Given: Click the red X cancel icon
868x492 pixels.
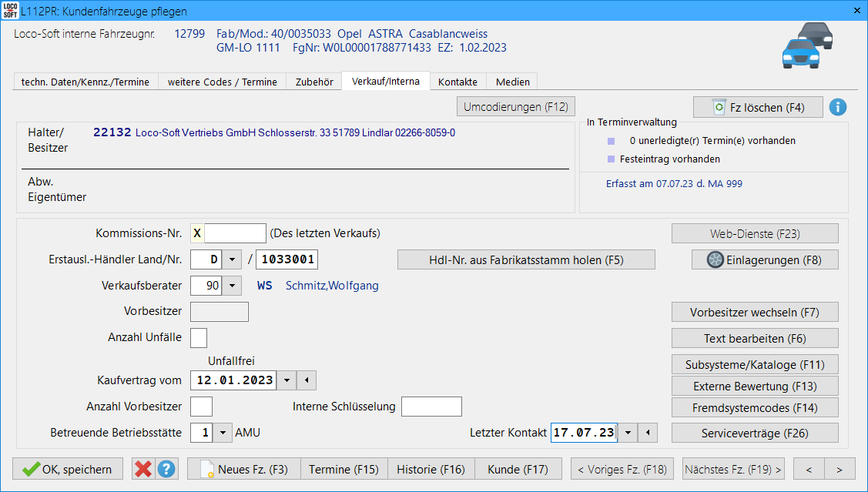Looking at the screenshot, I should (x=142, y=469).
